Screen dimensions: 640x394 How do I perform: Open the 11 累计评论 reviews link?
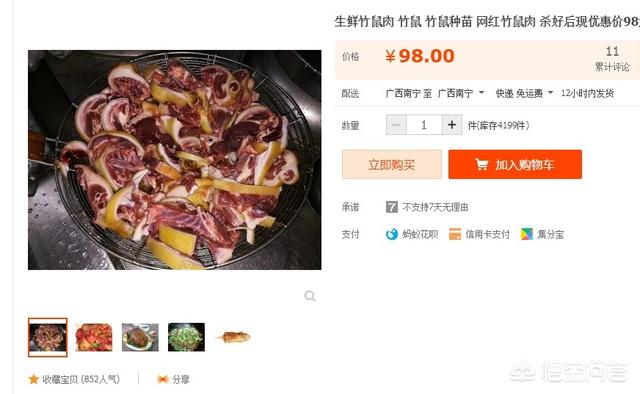612,59
